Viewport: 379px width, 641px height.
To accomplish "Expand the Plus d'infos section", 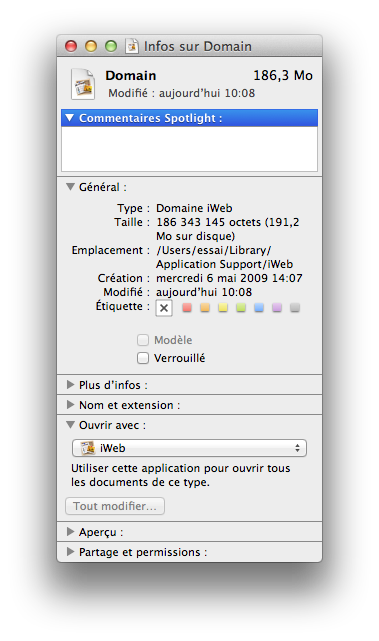I will (x=70, y=385).
